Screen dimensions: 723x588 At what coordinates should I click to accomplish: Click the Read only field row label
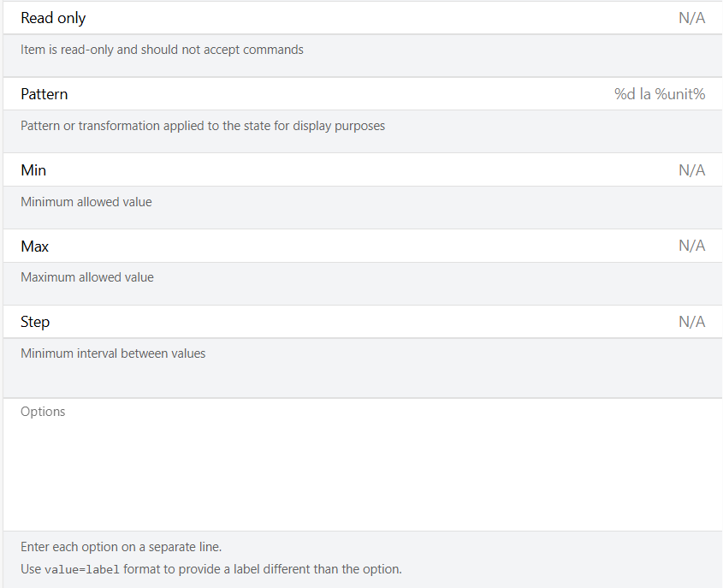[53, 18]
